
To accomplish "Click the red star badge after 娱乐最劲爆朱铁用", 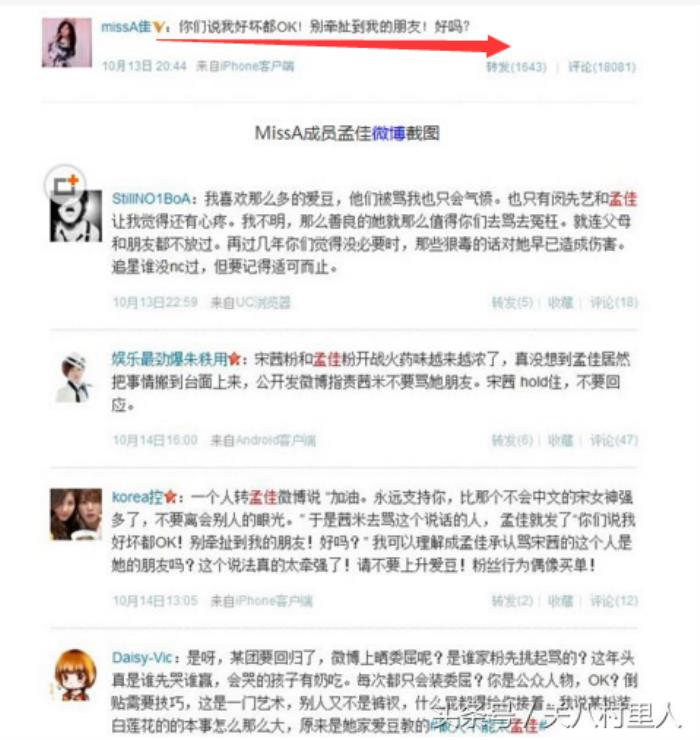I will click(234, 360).
